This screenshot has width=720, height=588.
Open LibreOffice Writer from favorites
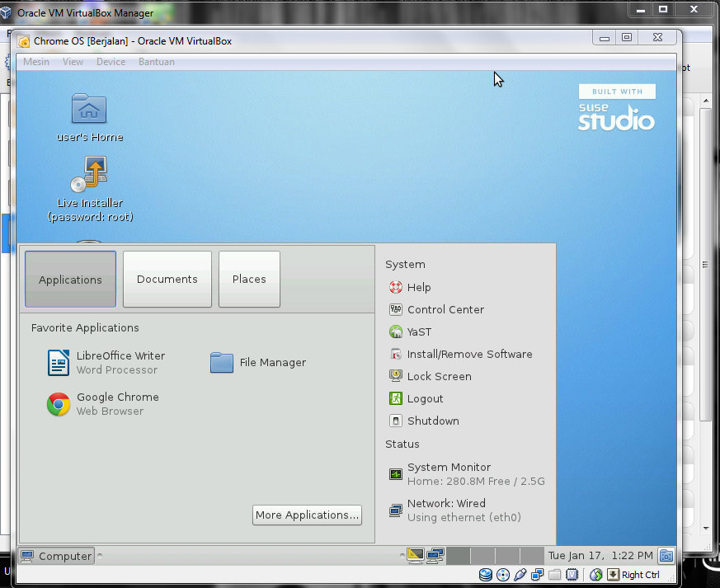pos(106,363)
